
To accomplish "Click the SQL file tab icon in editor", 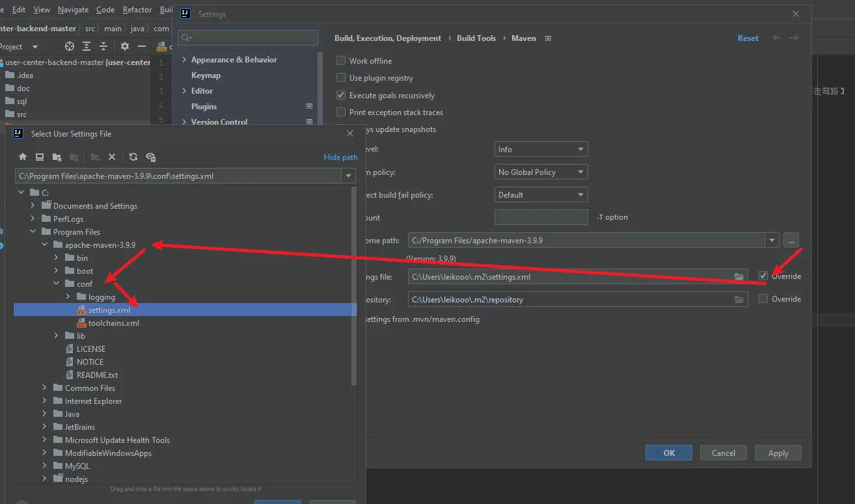I will tap(161, 47).
